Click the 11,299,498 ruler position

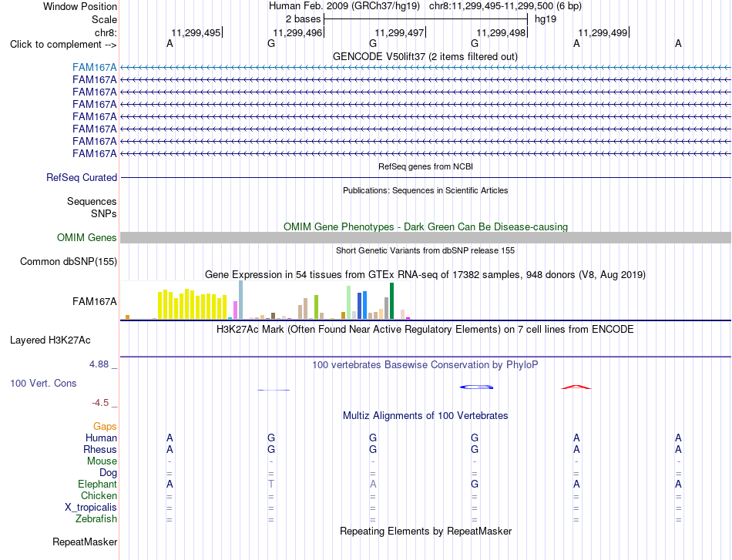click(502, 32)
